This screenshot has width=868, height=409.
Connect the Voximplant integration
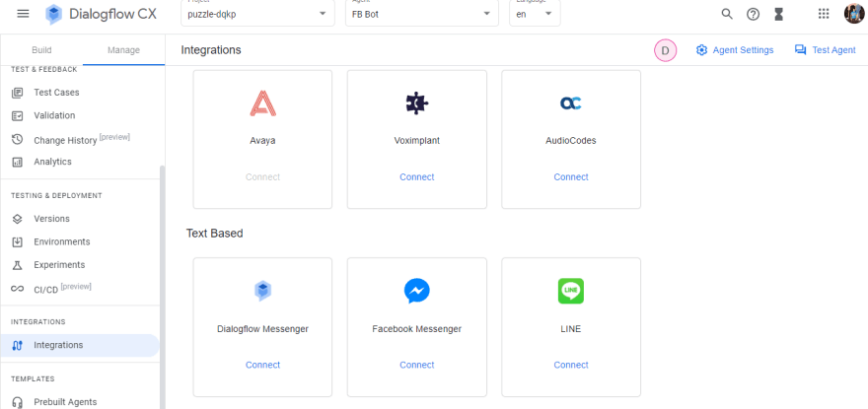point(417,177)
